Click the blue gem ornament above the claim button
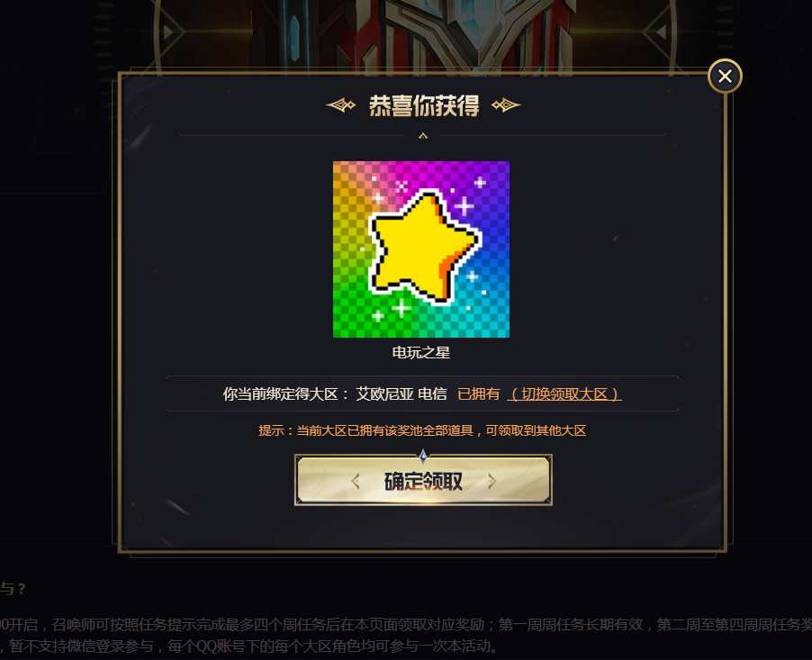 coord(423,457)
